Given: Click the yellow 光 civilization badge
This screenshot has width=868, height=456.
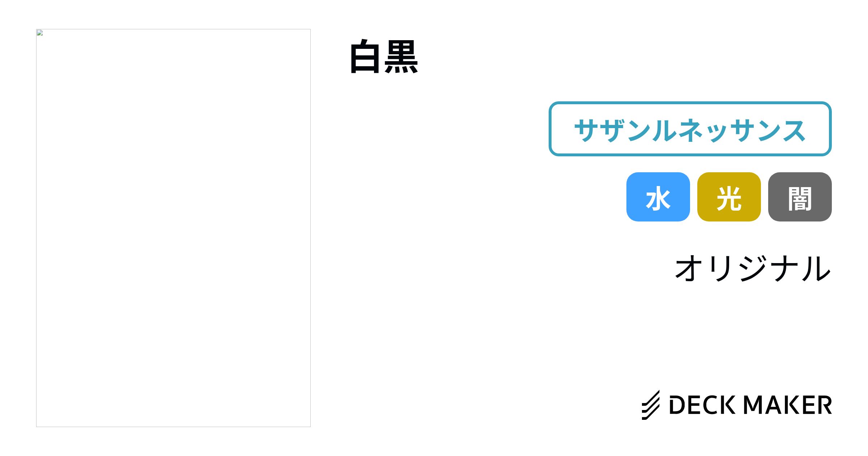Looking at the screenshot, I should 729,197.
